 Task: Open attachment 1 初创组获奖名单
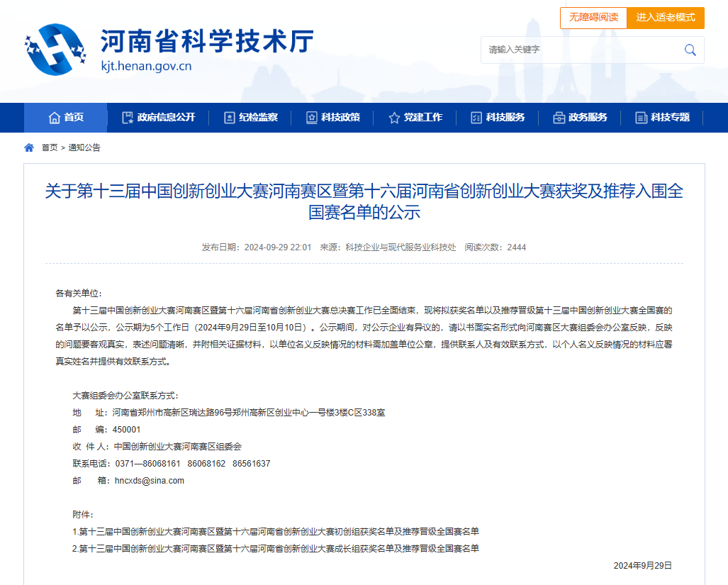[x=276, y=531]
